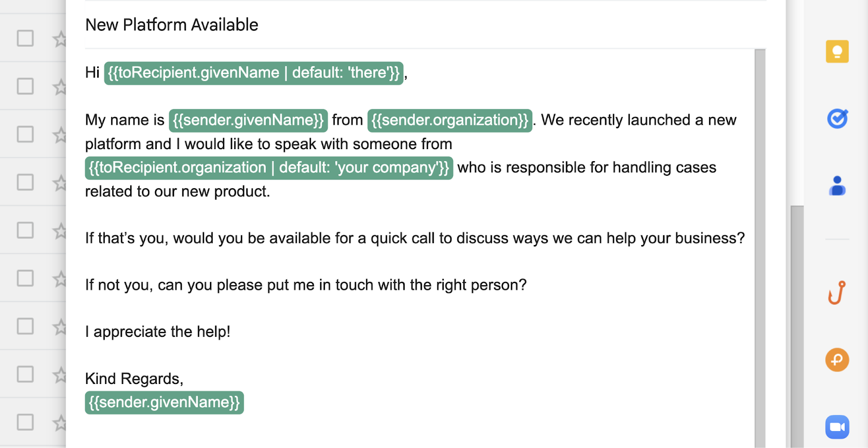This screenshot has width=868, height=448.
Task: Click the toRecipient.organization default token
Action: coord(269,168)
